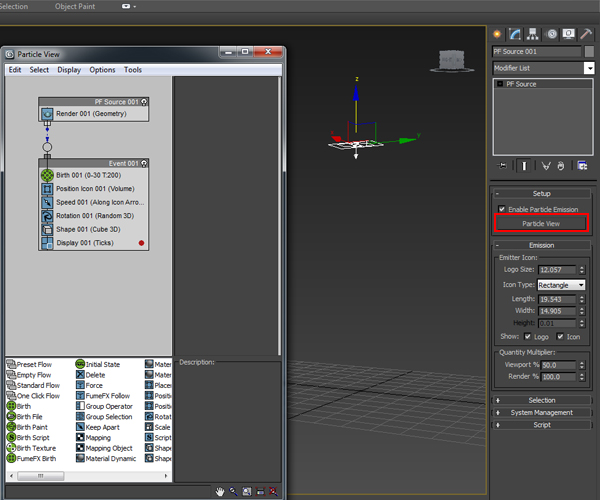Select Keep Apart operator in depot
Image resolution: width=600 pixels, height=500 pixels.
[98, 427]
